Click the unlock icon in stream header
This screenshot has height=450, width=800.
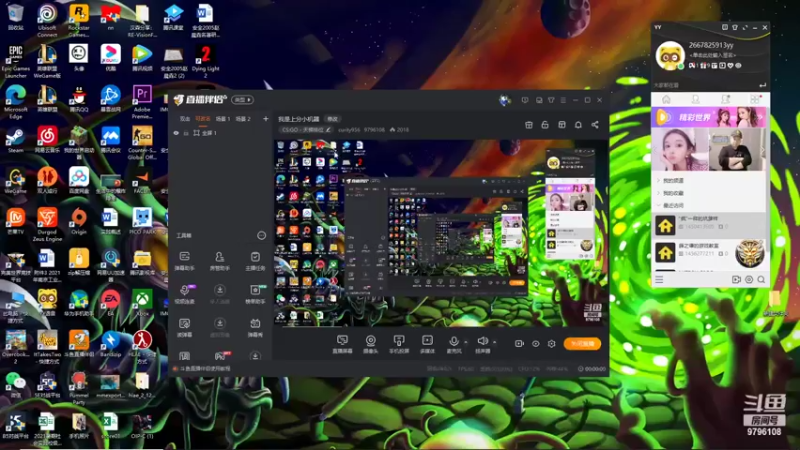click(545, 124)
